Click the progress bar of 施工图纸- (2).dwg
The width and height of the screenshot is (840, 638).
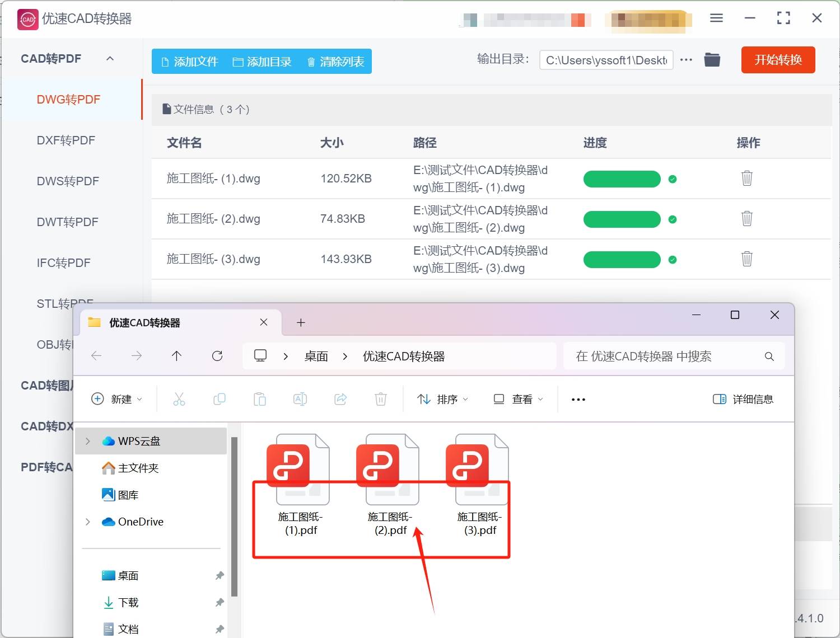(x=622, y=219)
